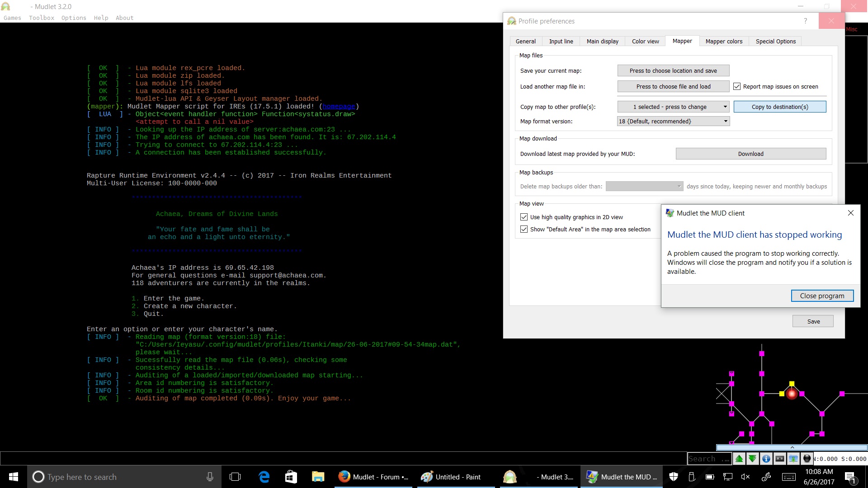The image size is (868, 488).
Task: Click the Download map button
Action: [751, 154]
